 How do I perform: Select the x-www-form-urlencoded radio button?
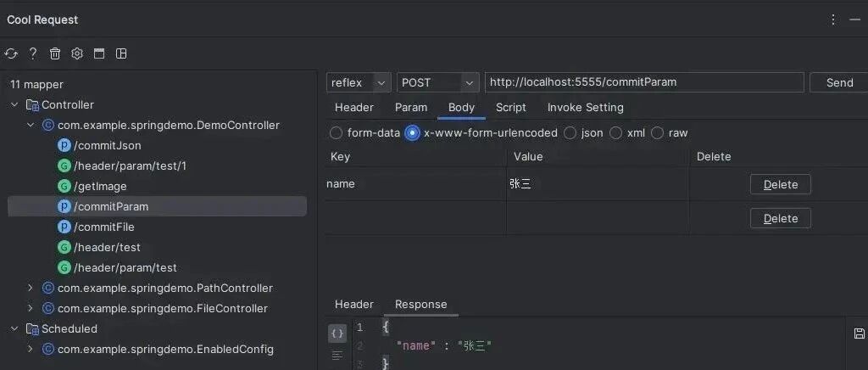tap(412, 133)
